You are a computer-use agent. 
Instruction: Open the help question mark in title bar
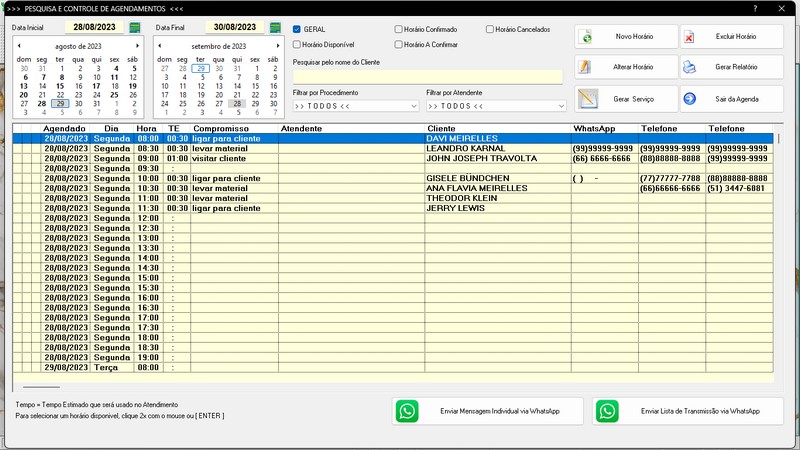pyautogui.click(x=755, y=9)
